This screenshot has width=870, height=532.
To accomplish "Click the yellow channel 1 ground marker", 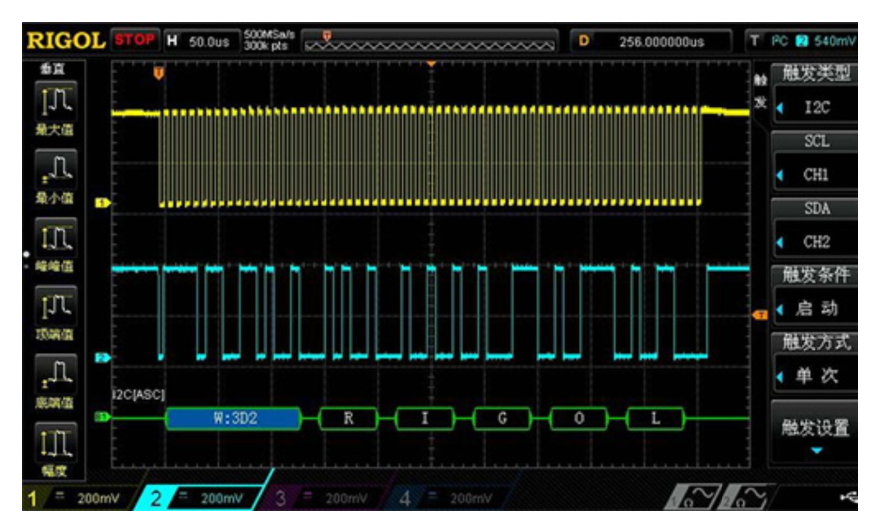I will 103,203.
